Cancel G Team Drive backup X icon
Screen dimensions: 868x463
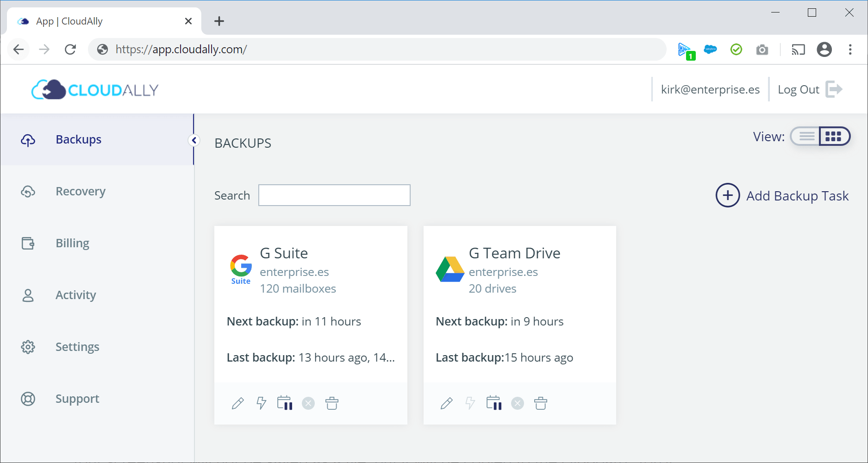pyautogui.click(x=518, y=404)
